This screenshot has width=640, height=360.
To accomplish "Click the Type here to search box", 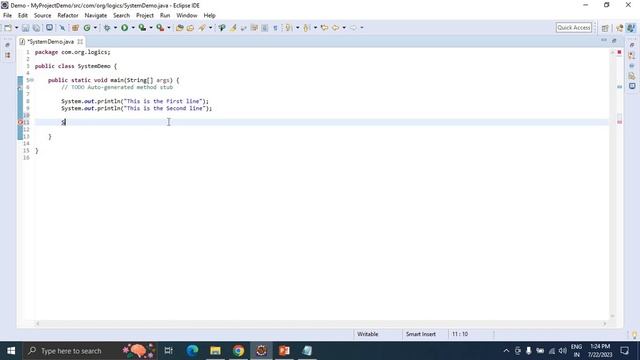I will pyautogui.click(x=90, y=351).
